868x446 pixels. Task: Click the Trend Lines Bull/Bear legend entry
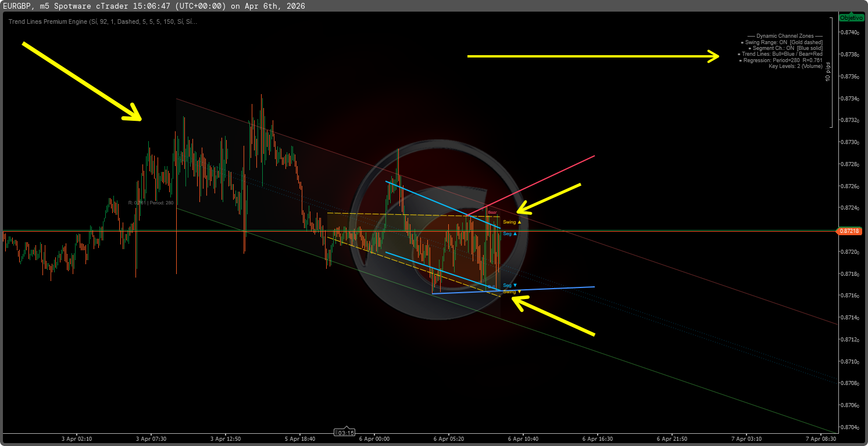(781, 54)
